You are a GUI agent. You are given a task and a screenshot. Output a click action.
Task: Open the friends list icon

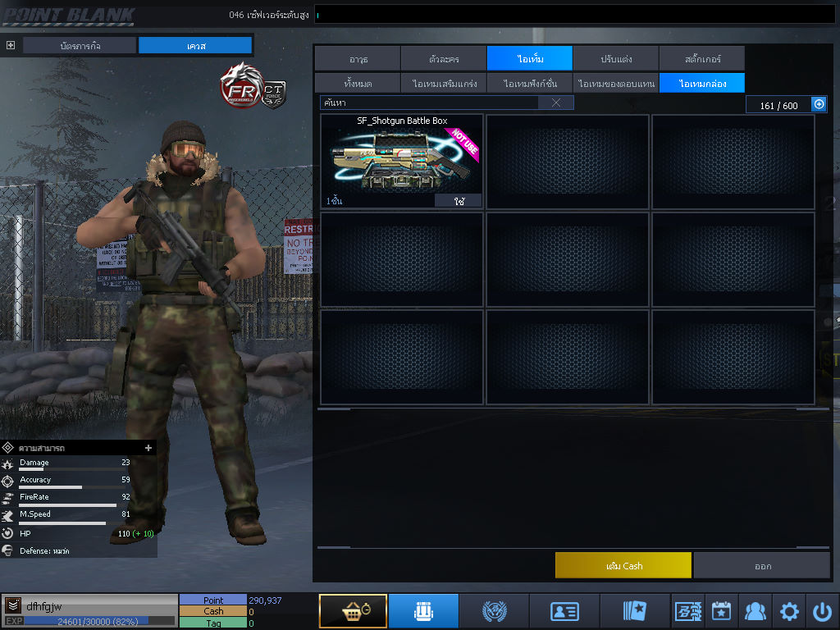tap(755, 611)
